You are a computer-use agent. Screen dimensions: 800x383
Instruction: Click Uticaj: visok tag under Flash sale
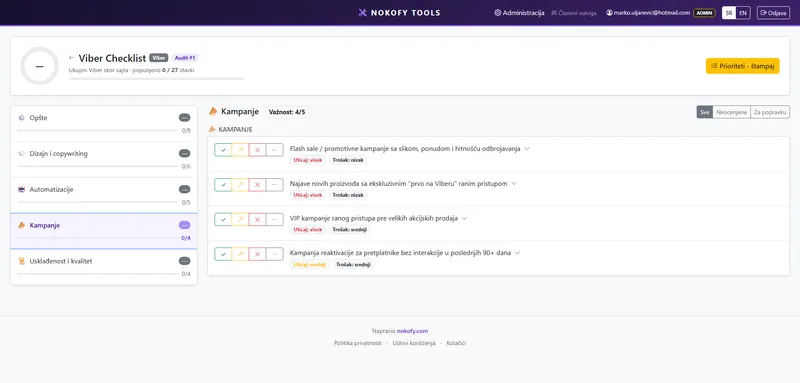(x=308, y=160)
